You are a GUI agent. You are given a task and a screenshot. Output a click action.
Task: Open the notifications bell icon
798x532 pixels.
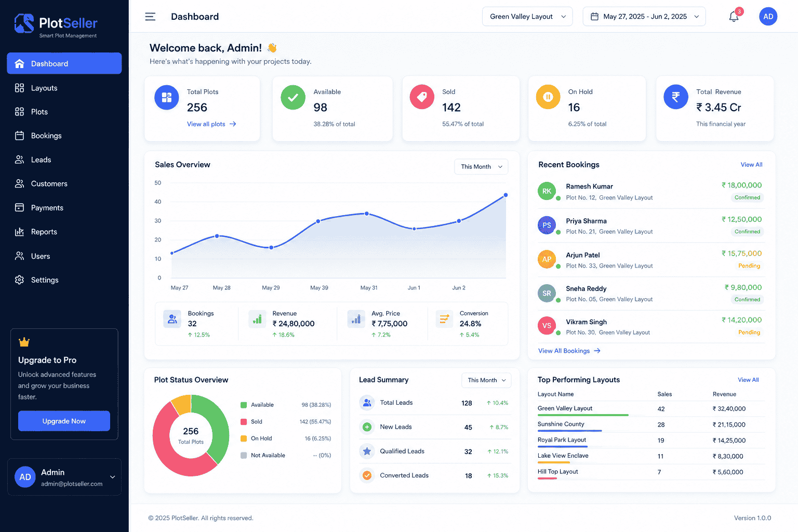pyautogui.click(x=734, y=17)
